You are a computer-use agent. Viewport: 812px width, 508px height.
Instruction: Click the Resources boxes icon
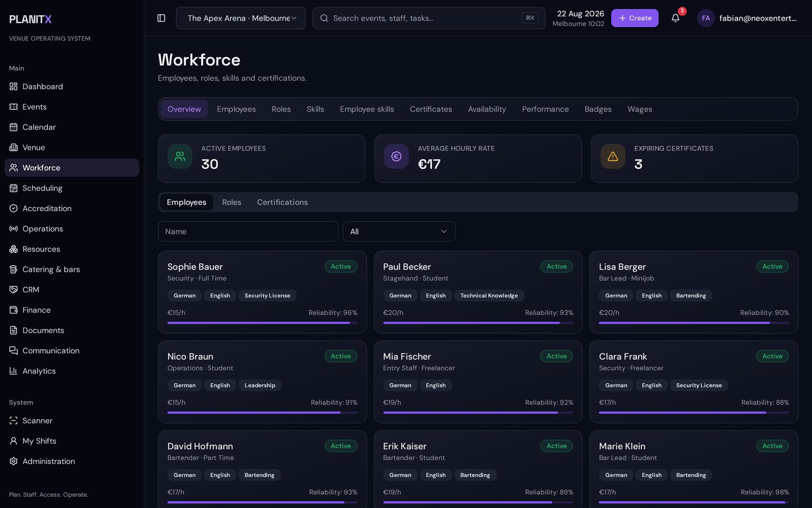pyautogui.click(x=14, y=249)
